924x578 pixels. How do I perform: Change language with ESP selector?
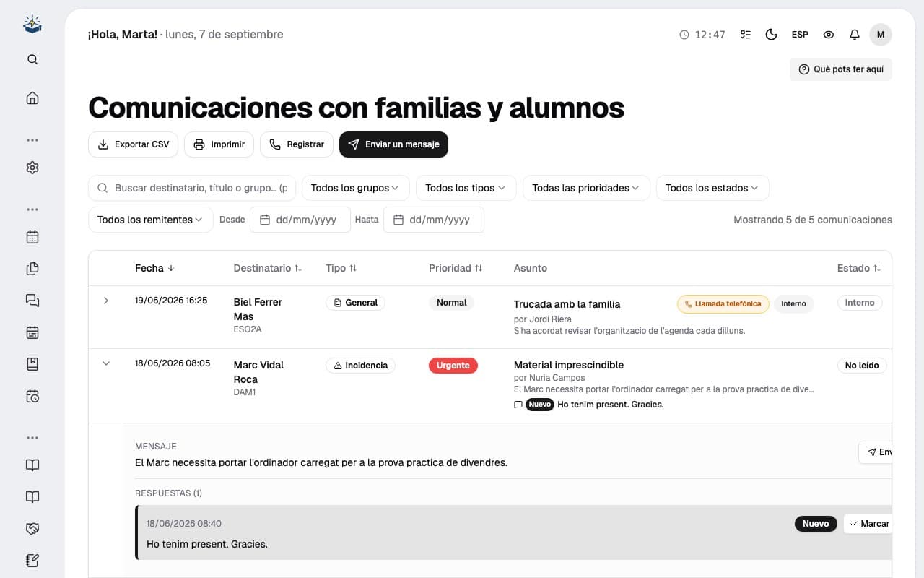tap(800, 35)
